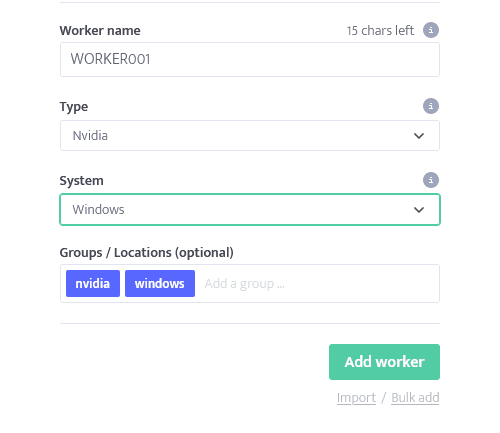Click the Add worker button
Screen dimensions: 500x433
tap(384, 362)
